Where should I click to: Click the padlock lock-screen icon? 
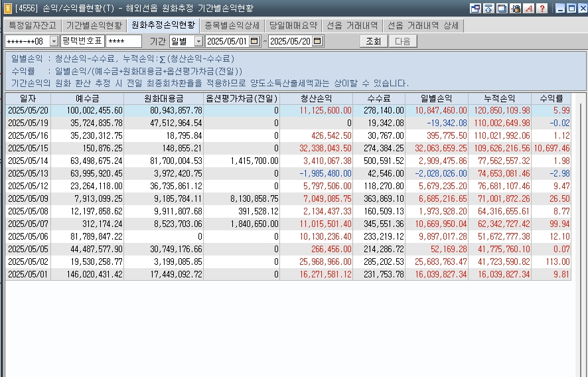pos(516,8)
